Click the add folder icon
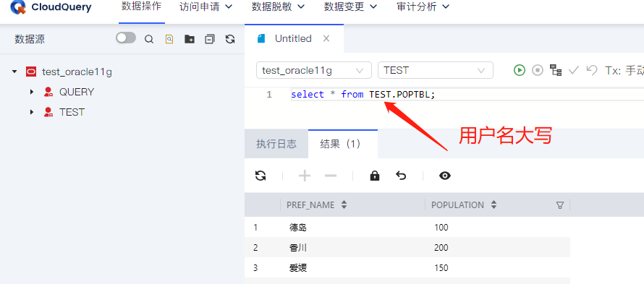644x284 pixels. (x=190, y=40)
